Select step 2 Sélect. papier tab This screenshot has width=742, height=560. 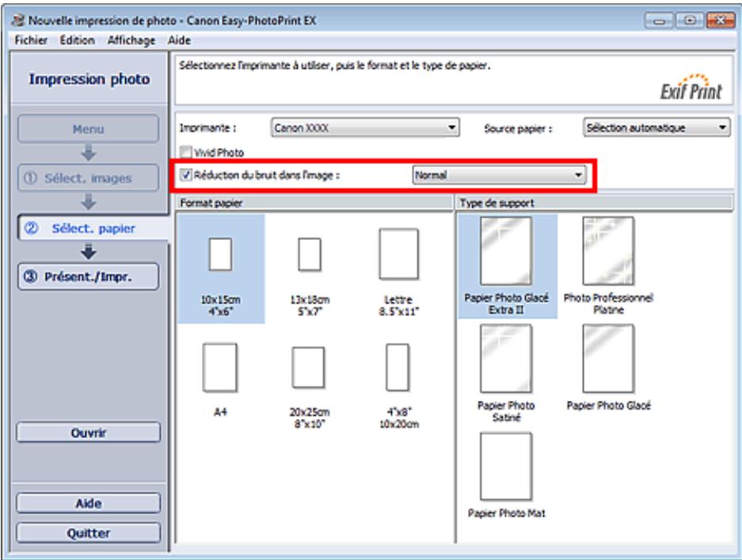coord(93,228)
